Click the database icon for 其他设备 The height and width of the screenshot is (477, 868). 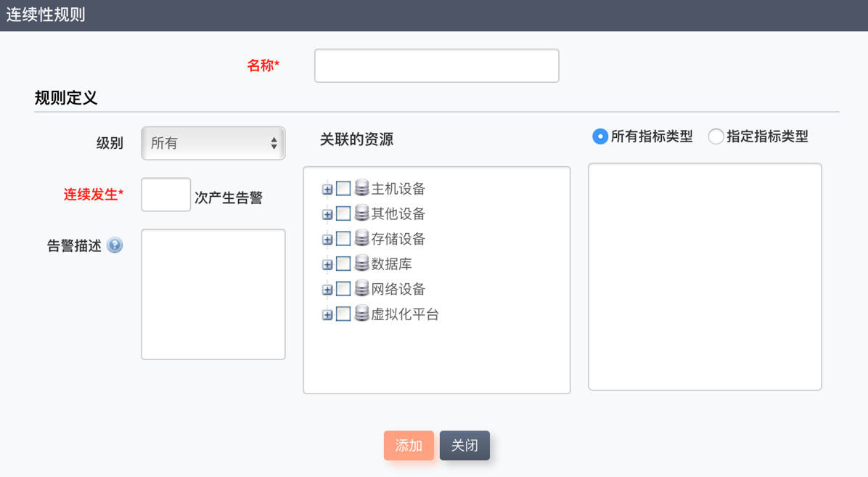click(x=361, y=213)
